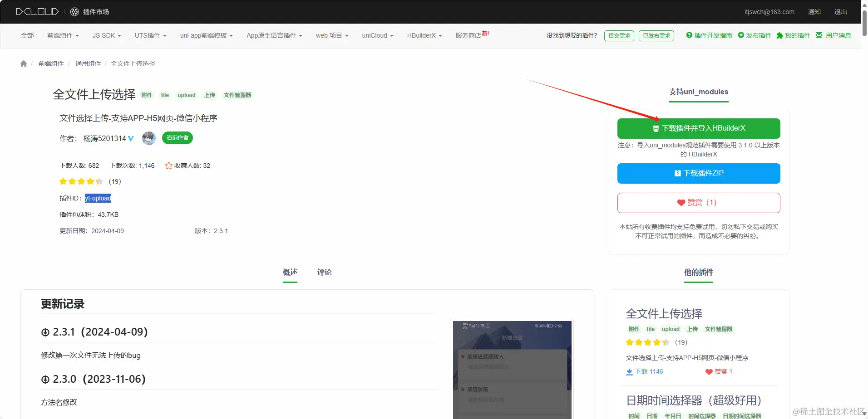The image size is (868, 419).
Task: Click the 年月日 tag under 日期时间选择器
Action: tap(673, 416)
